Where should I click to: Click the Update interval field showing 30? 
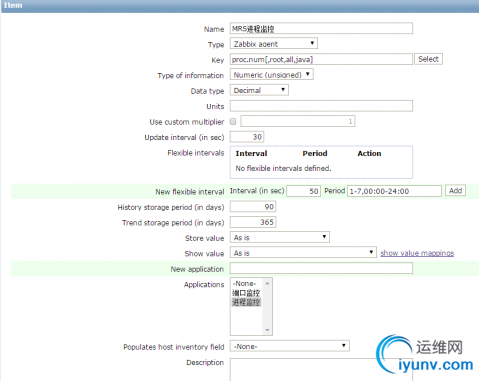coord(247,137)
